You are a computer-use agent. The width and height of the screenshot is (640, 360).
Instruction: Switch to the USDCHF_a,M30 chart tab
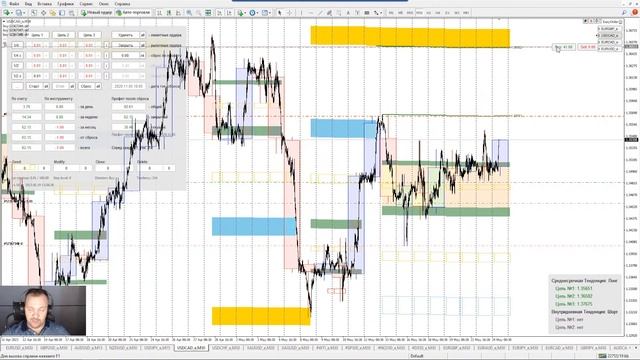pyautogui.click(x=226, y=348)
